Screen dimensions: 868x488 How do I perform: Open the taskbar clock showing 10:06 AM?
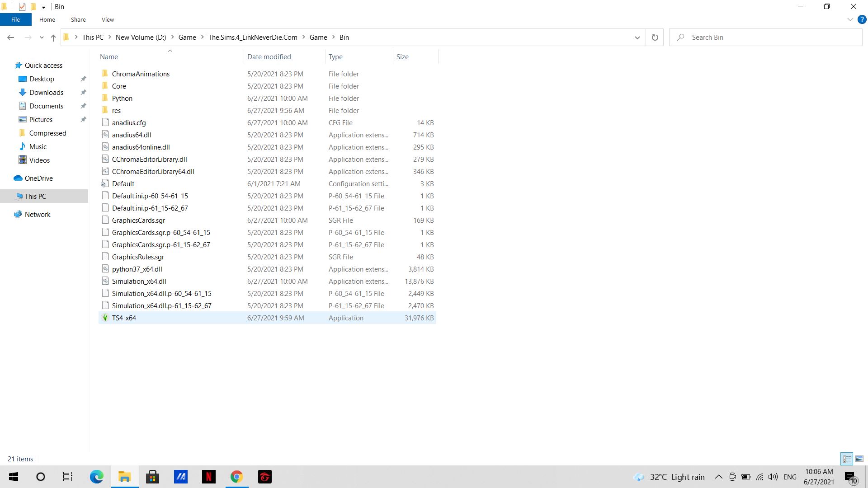(819, 477)
